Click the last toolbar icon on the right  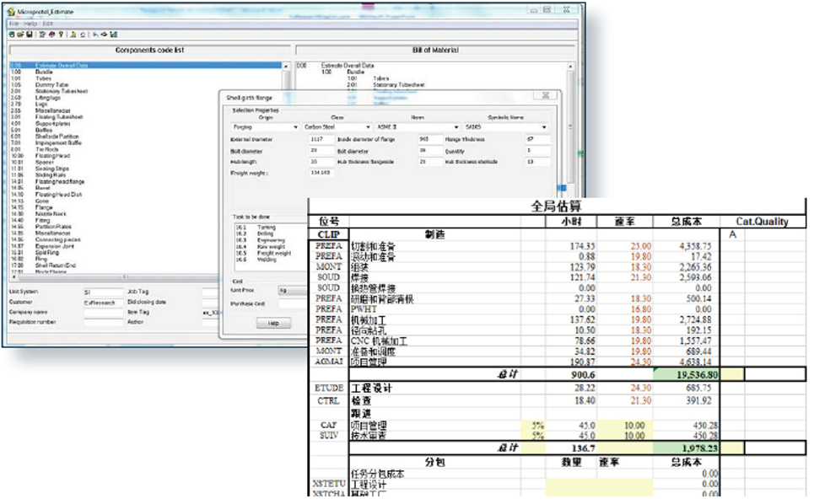pyautogui.click(x=113, y=35)
